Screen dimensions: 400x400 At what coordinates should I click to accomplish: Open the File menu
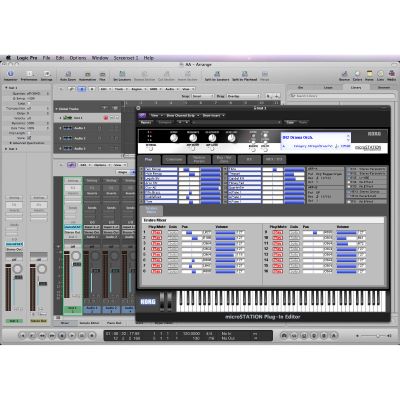(x=46, y=58)
